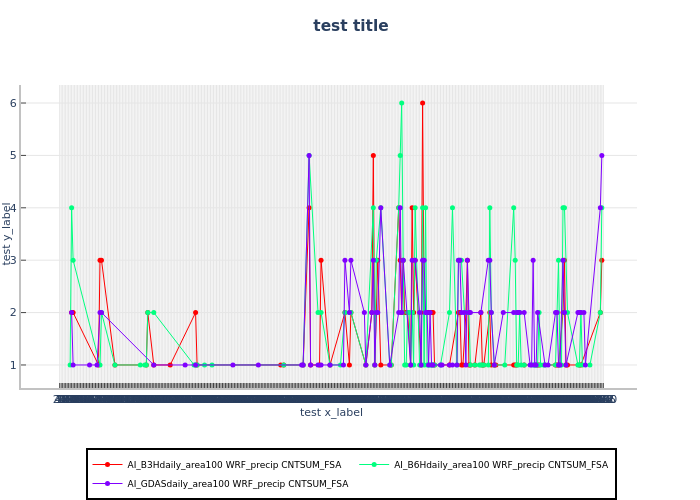Select the red data point at value 5
Screen dimensions: 700x500
tap(373, 155)
